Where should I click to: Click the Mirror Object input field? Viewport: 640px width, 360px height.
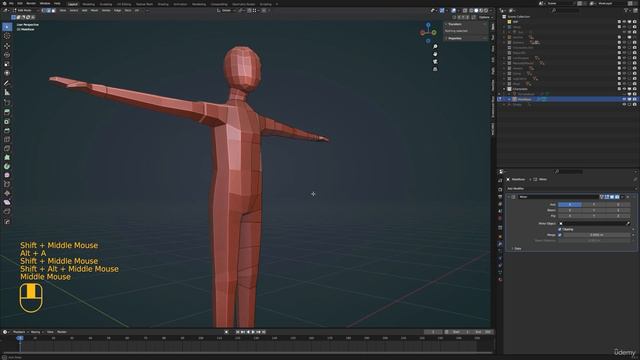tap(594, 224)
